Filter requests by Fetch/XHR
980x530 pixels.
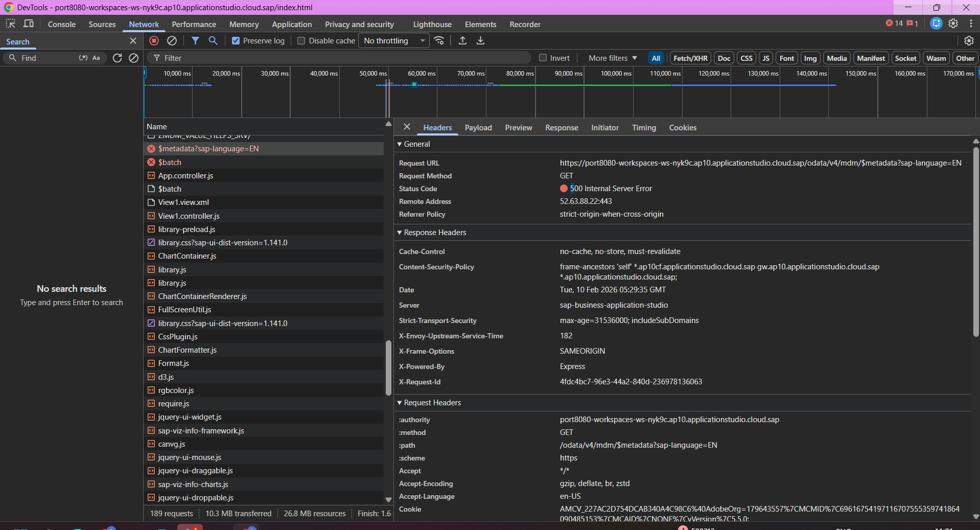690,58
